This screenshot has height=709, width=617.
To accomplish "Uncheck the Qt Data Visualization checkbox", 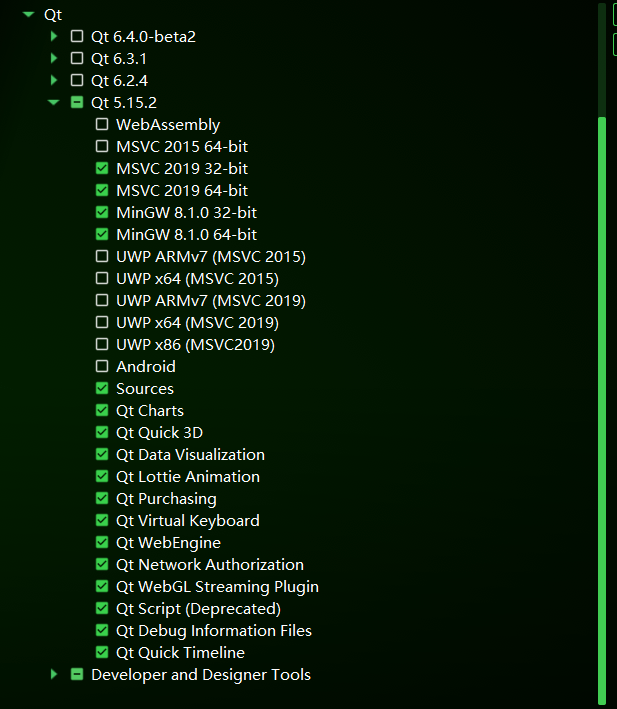I will (102, 454).
